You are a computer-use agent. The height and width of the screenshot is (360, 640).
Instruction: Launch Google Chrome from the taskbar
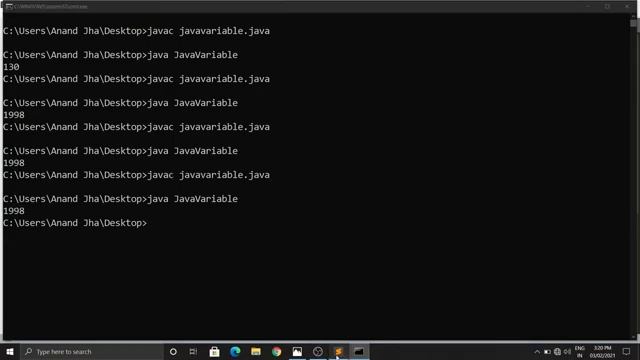[x=276, y=351]
